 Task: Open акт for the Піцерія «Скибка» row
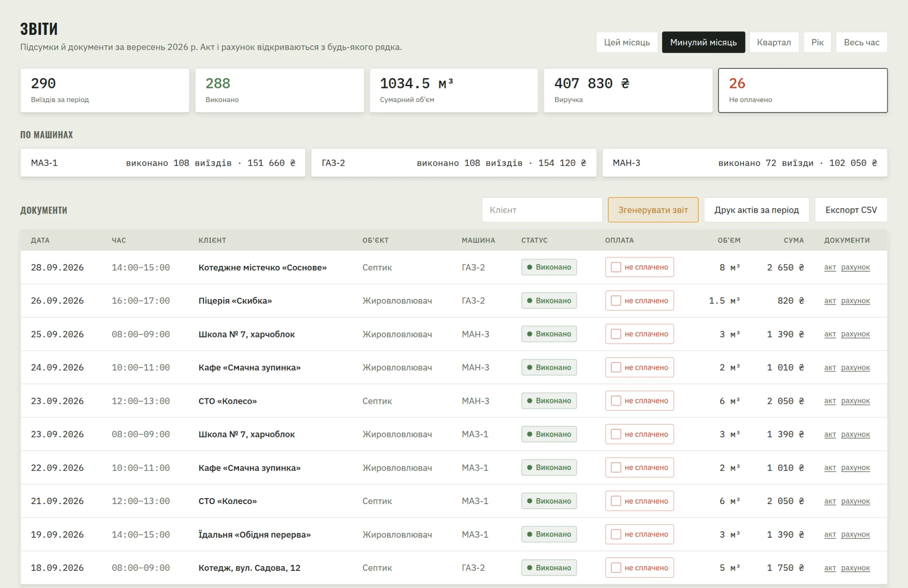(x=830, y=300)
